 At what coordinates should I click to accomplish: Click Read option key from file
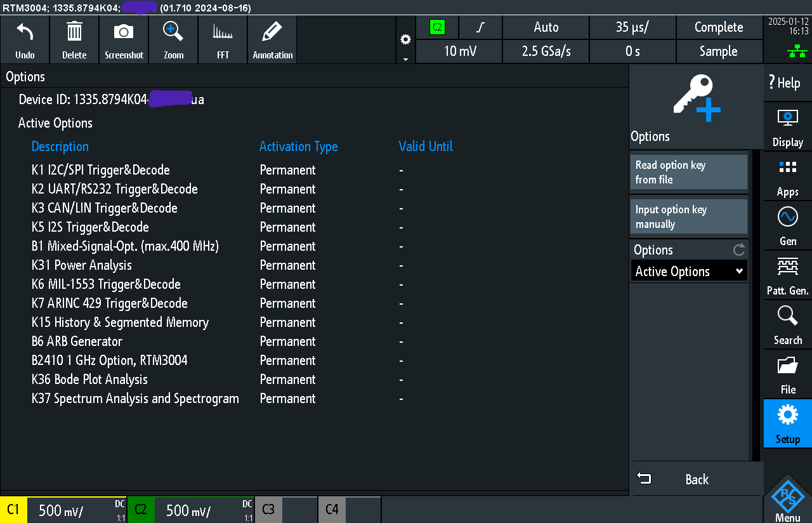tap(689, 172)
